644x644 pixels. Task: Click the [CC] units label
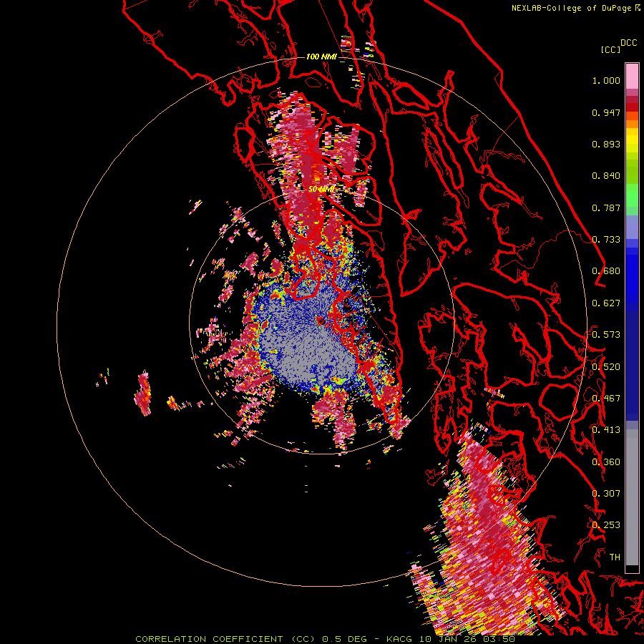click(610, 49)
